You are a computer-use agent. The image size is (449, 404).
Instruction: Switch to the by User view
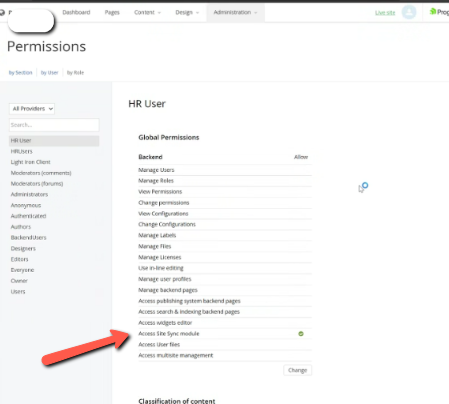click(x=49, y=73)
